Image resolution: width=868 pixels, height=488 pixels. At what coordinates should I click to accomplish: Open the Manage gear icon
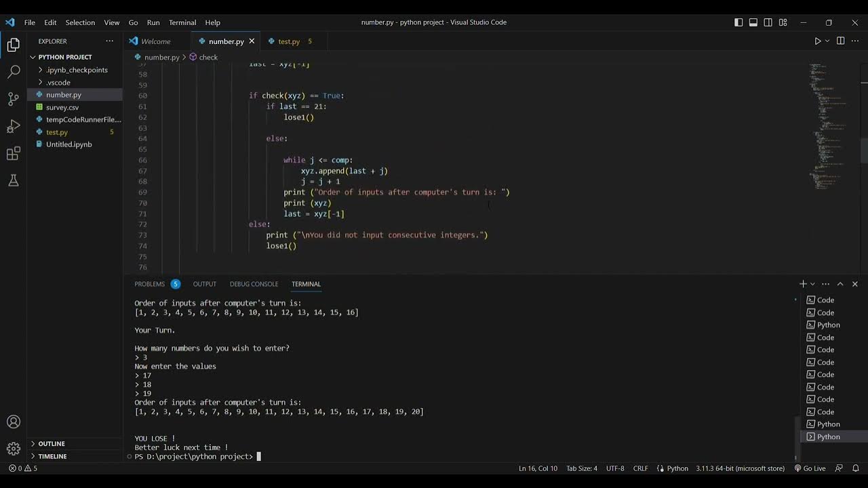coord(13,449)
